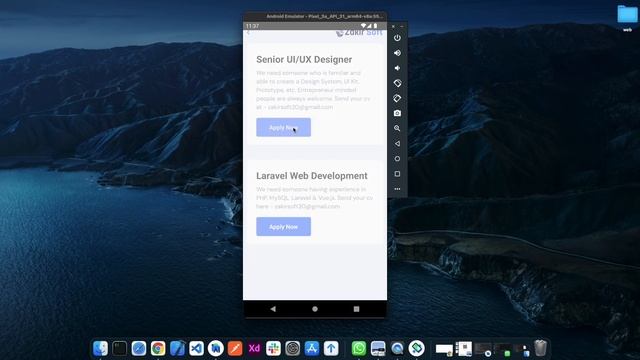
Task: Click the Zakir Soft logo in app header
Action: pyautogui.click(x=359, y=32)
